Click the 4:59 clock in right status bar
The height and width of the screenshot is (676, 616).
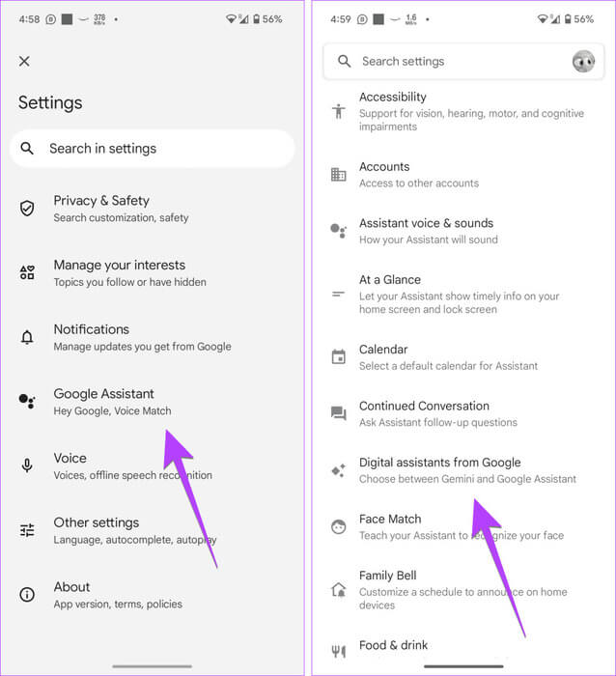click(341, 19)
